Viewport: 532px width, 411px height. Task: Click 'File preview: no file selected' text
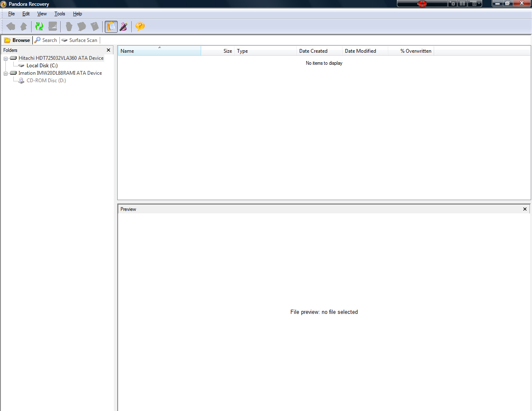tap(324, 312)
